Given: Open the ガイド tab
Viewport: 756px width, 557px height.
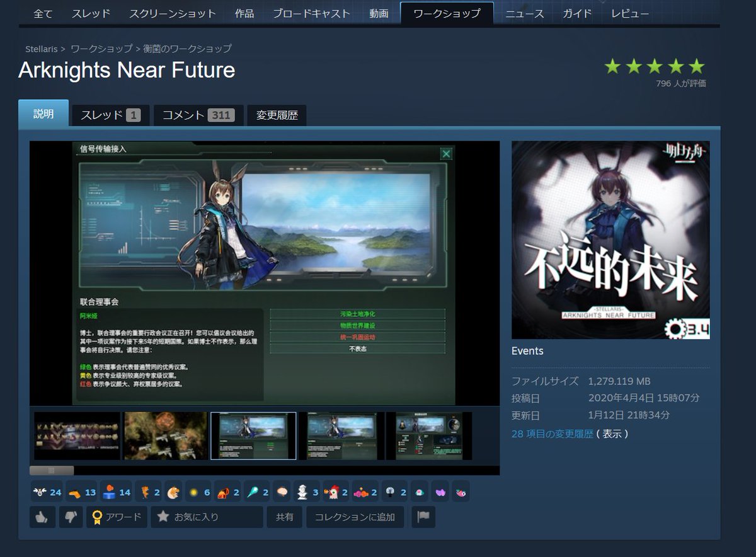Looking at the screenshot, I should (576, 13).
